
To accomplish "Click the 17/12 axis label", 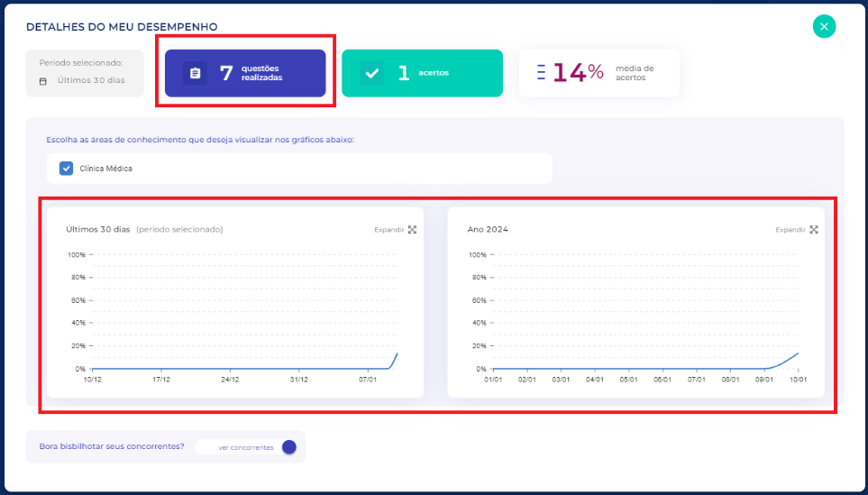I will click(x=161, y=380).
